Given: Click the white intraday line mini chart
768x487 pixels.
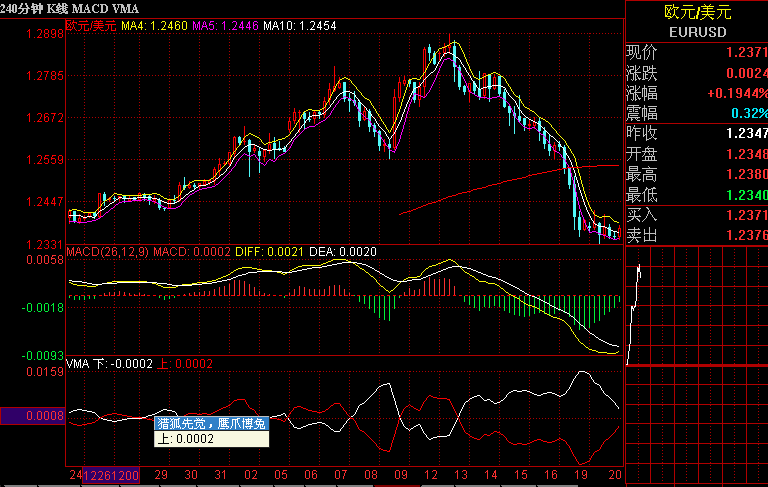Looking at the screenshot, I should [634, 315].
